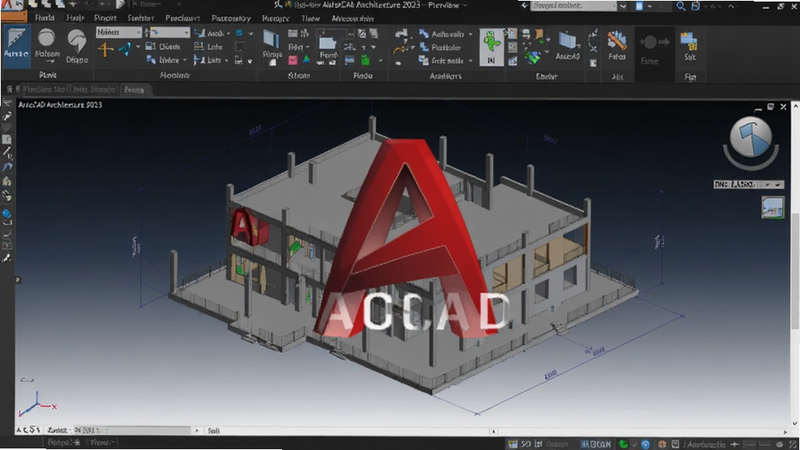Viewport: 800px width, 450px height.
Task: Click the green icon in the status bar
Action: click(623, 444)
